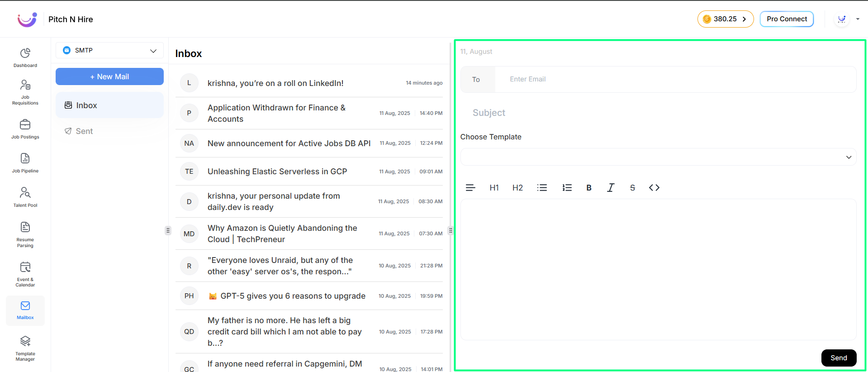Image resolution: width=868 pixels, height=372 pixels.
Task: Compose with the New Mail button
Action: click(x=109, y=76)
